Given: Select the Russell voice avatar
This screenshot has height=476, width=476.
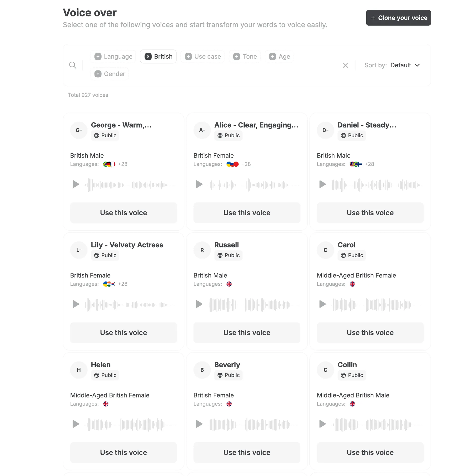Looking at the screenshot, I should coord(202,250).
